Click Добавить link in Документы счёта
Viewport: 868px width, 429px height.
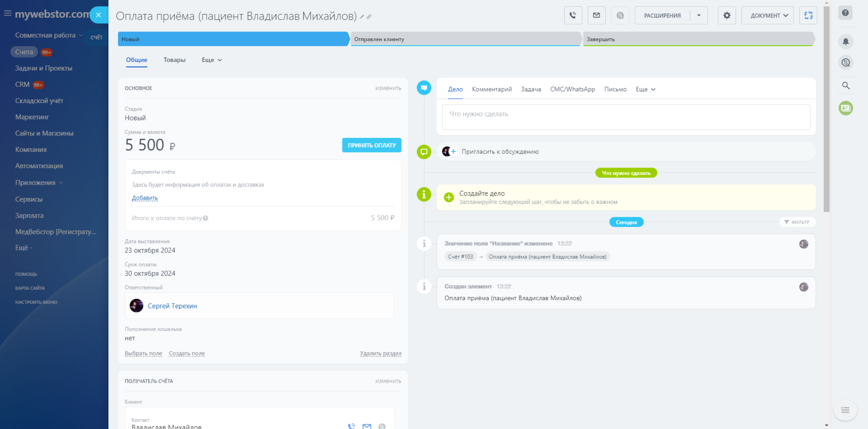144,198
